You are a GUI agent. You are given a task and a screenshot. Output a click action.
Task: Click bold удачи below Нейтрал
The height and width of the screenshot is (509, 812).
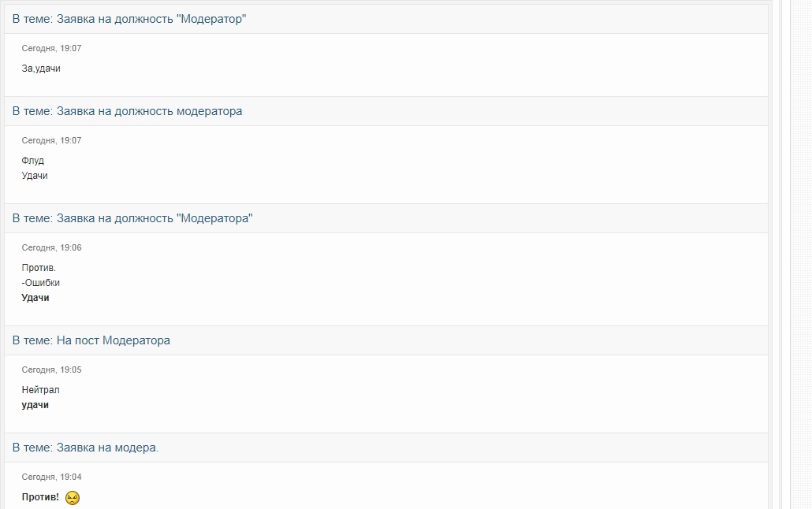[35, 405]
